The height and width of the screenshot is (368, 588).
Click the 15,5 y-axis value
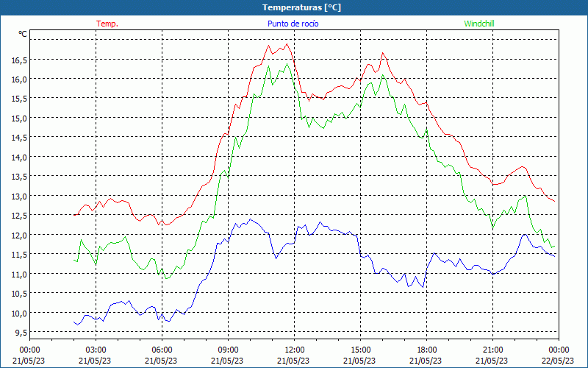click(19, 99)
